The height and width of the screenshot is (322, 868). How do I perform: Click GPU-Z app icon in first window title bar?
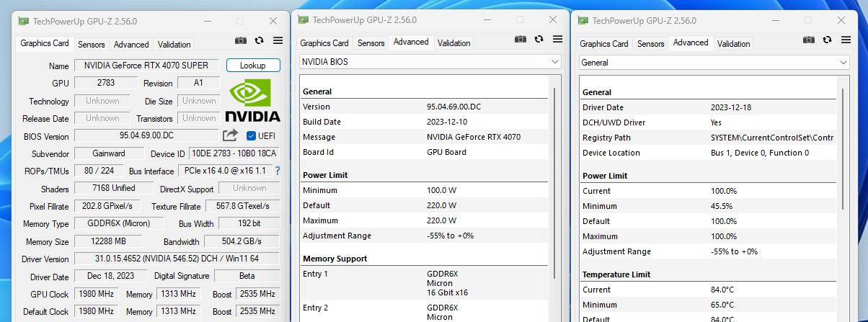pos(24,22)
